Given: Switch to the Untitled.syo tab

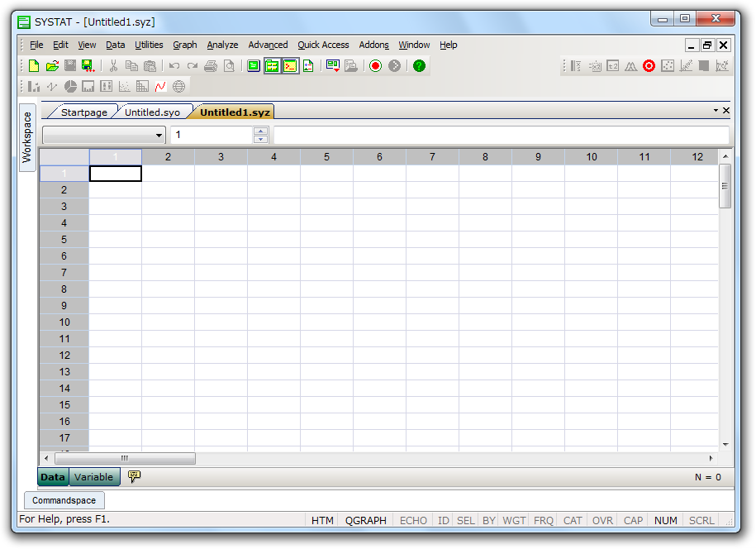Looking at the screenshot, I should (152, 112).
